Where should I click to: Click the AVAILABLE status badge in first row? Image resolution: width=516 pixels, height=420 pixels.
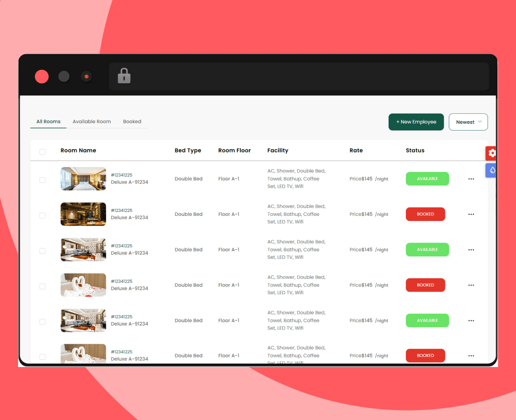(x=427, y=179)
